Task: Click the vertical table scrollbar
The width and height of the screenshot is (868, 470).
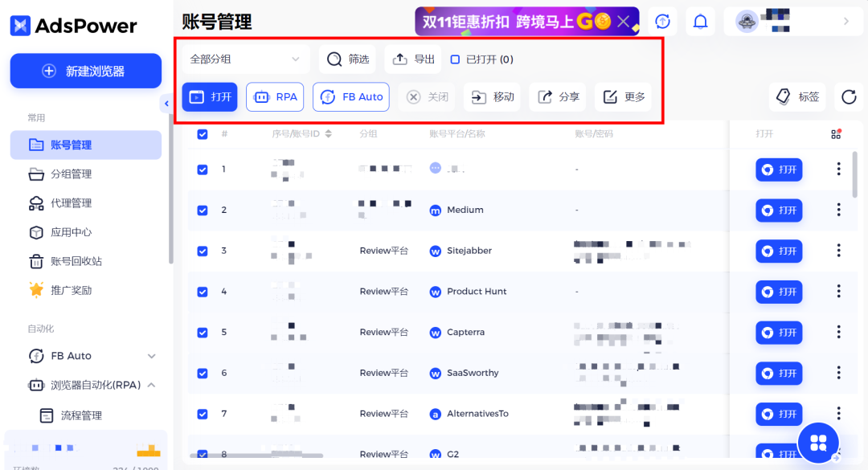Action: click(x=854, y=175)
